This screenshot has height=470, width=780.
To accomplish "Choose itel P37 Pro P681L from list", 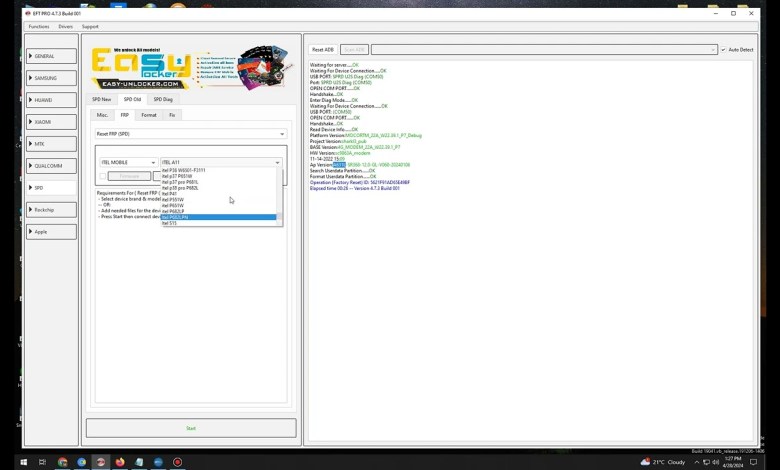I will click(180, 182).
